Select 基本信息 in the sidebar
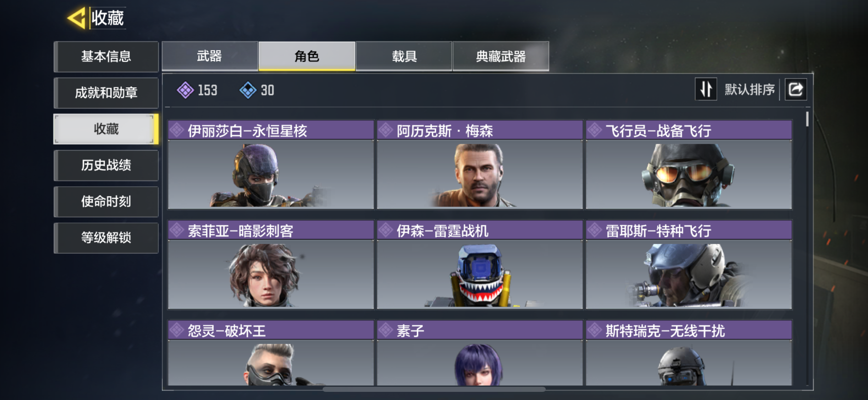The height and width of the screenshot is (400, 868). [x=106, y=56]
